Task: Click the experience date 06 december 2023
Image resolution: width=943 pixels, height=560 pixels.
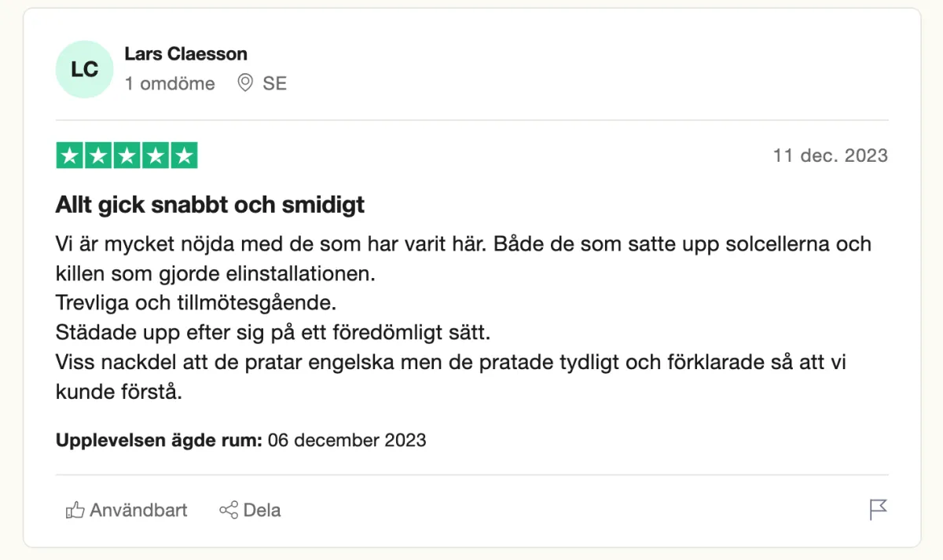Action: pyautogui.click(x=347, y=440)
